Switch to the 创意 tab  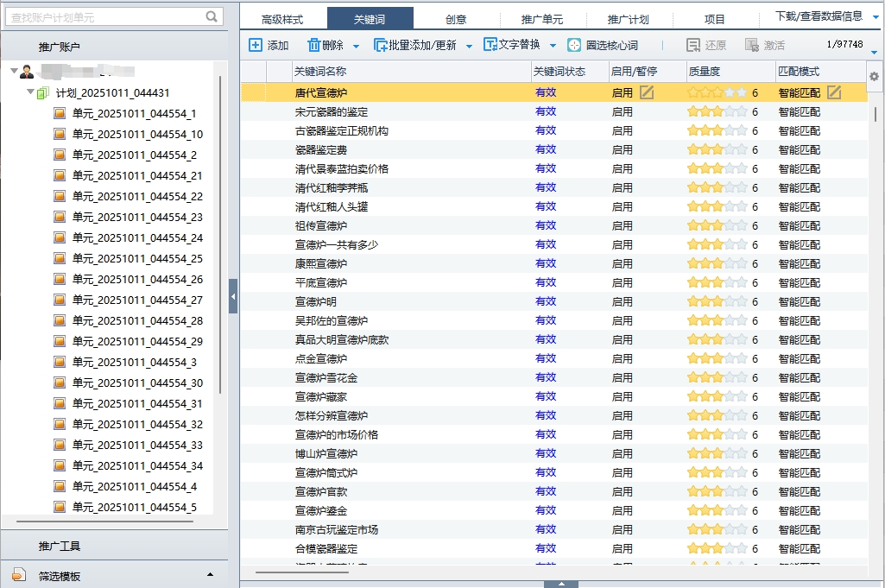456,19
